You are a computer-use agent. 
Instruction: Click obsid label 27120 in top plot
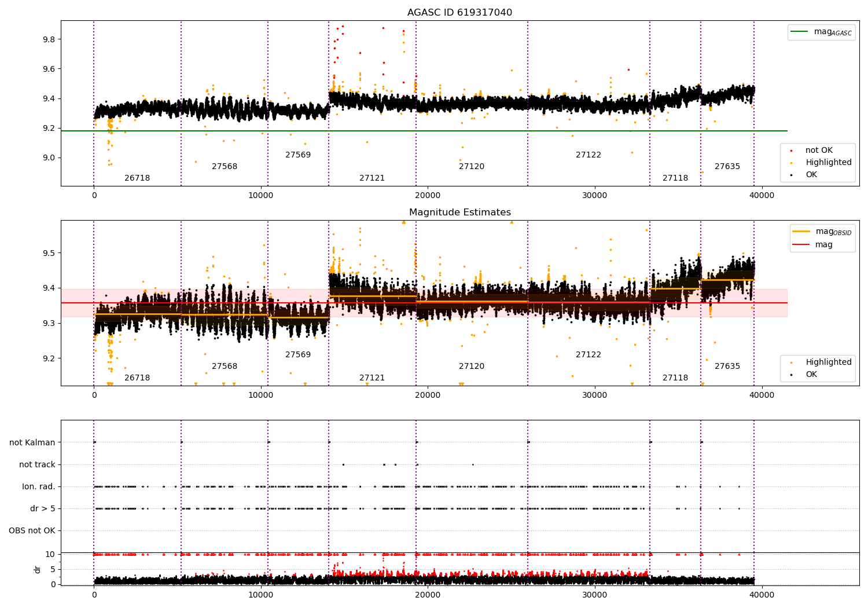tap(472, 167)
